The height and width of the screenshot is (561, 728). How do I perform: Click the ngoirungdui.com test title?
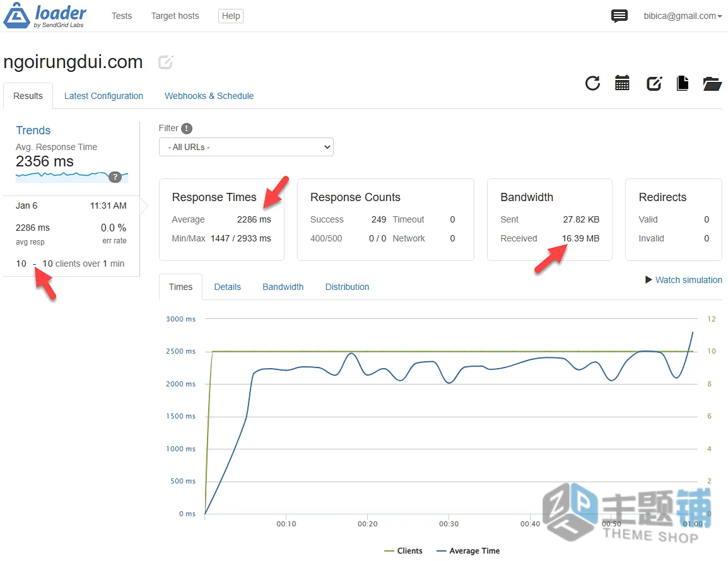pyautogui.click(x=73, y=62)
